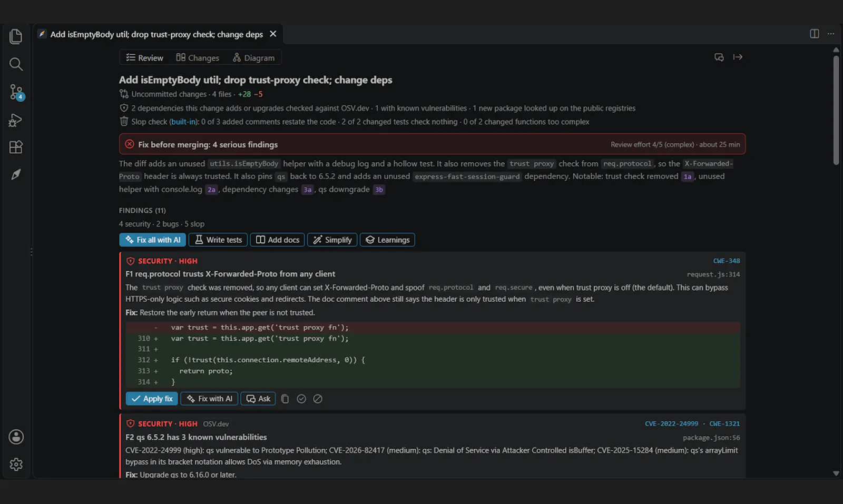Mark F1 finding resolved with checkmark circle
Image resolution: width=843 pixels, height=504 pixels.
point(301,399)
